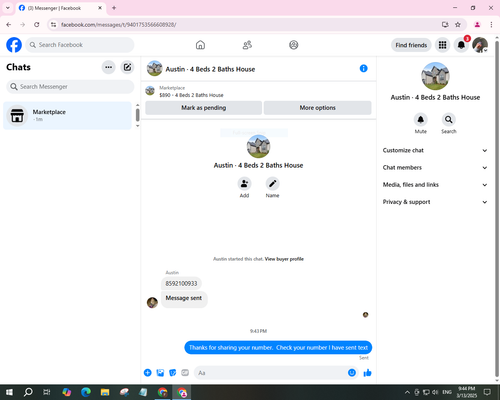Image resolution: width=500 pixels, height=400 pixels.
Task: Open the notifications bell
Action: [461, 45]
